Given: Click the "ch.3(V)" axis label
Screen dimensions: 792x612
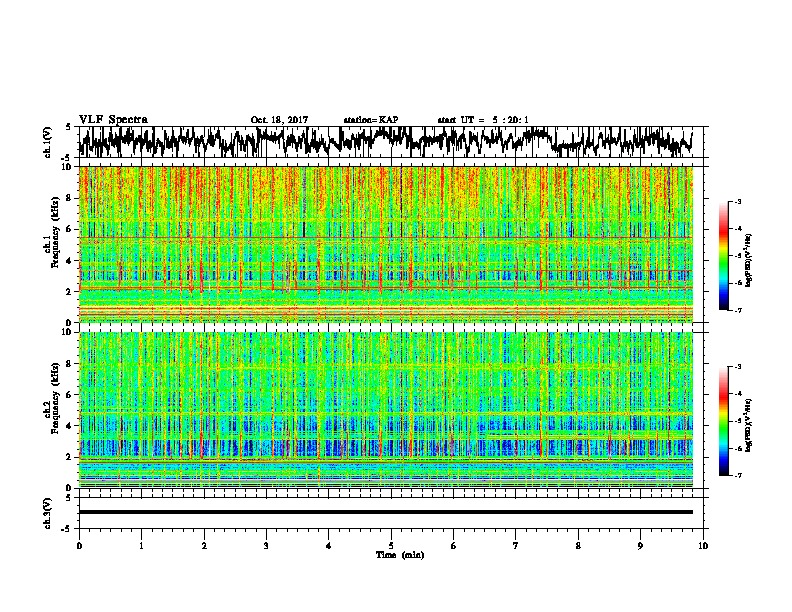Looking at the screenshot, I should (47, 513).
